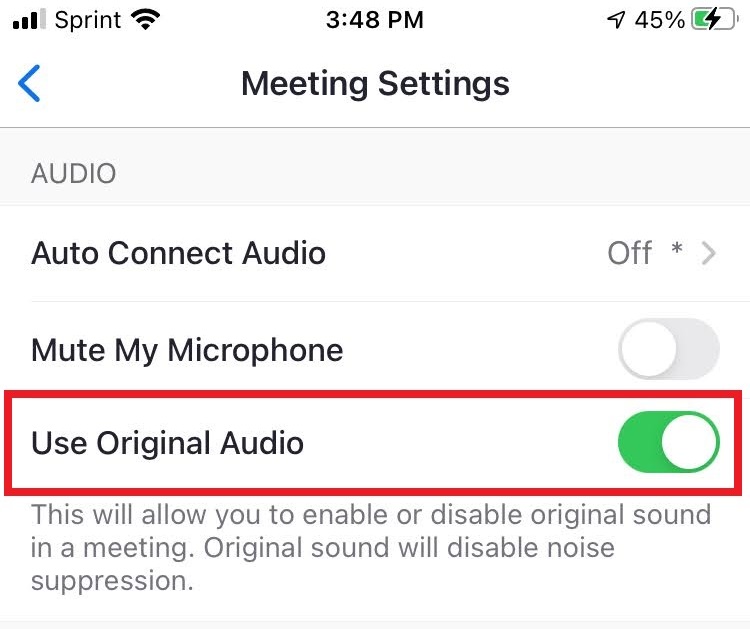The image size is (750, 629).
Task: Tap the AUDIO section header
Action: coord(74,173)
